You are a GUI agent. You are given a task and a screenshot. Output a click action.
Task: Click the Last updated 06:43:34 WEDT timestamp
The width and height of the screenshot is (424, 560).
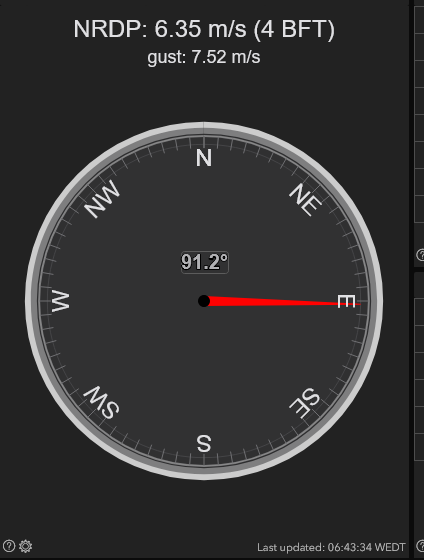tap(331, 547)
